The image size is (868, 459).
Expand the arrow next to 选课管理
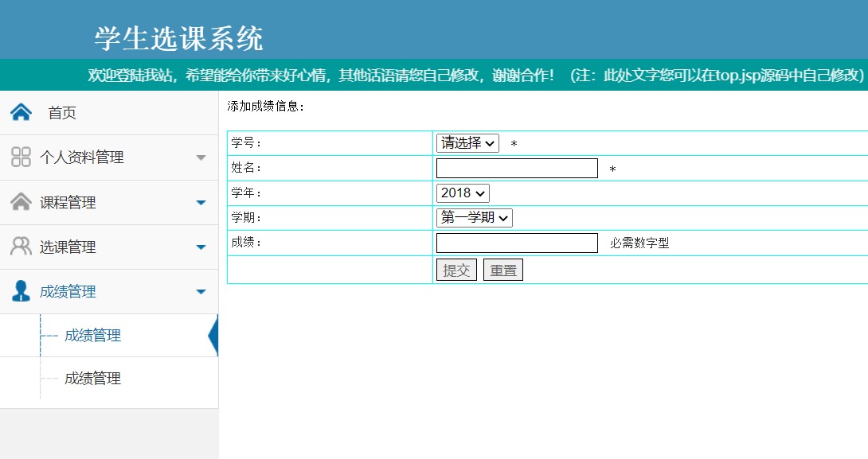coord(201,247)
